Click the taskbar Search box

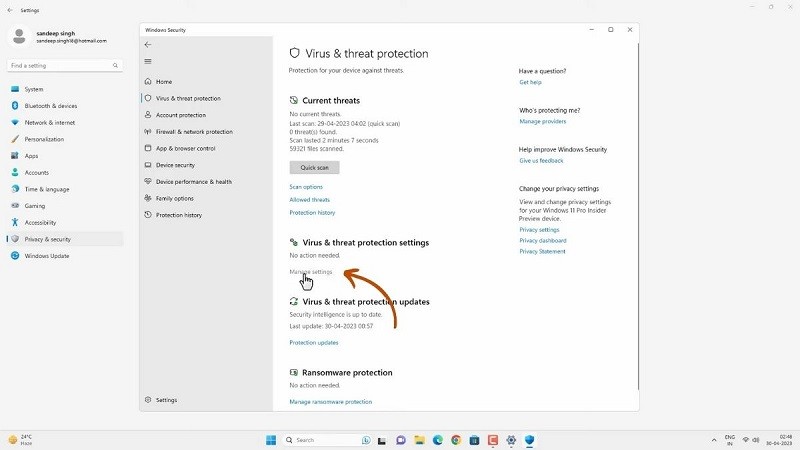click(x=327, y=440)
